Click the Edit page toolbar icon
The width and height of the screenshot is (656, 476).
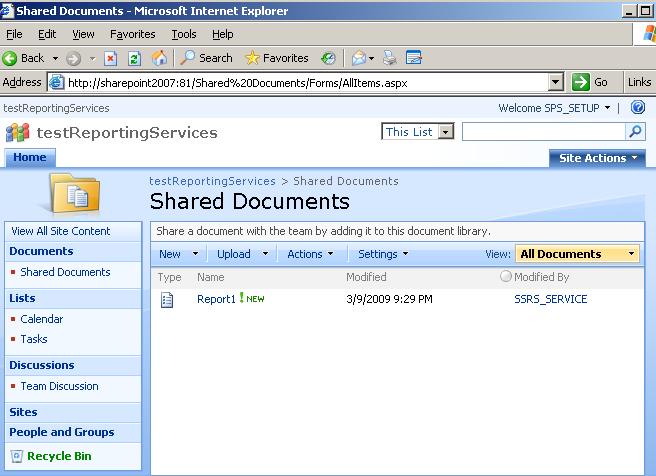414,58
